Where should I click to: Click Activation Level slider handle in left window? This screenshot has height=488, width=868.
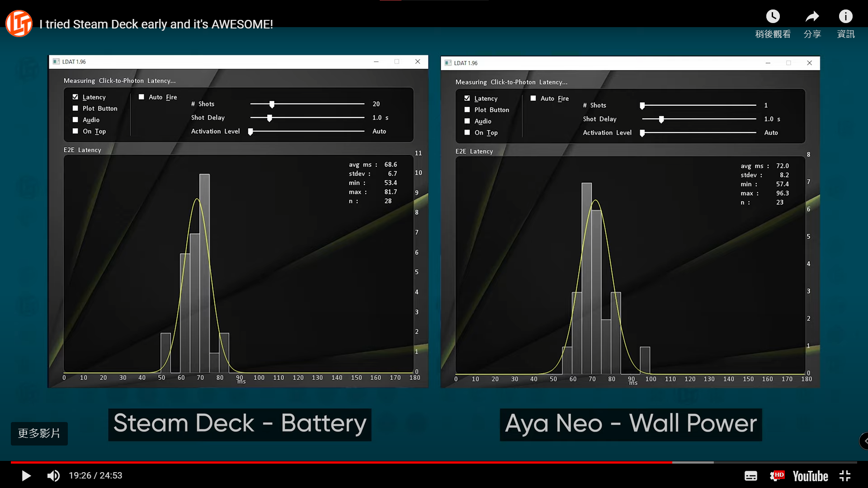250,131
